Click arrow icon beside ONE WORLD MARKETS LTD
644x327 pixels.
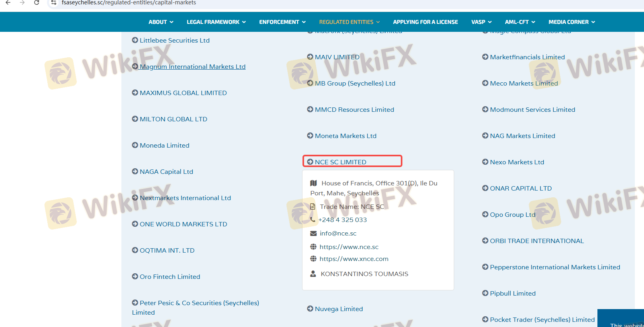(x=135, y=224)
